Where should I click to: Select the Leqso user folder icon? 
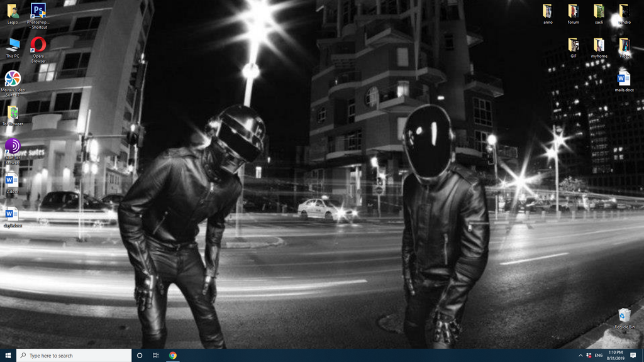[13, 14]
